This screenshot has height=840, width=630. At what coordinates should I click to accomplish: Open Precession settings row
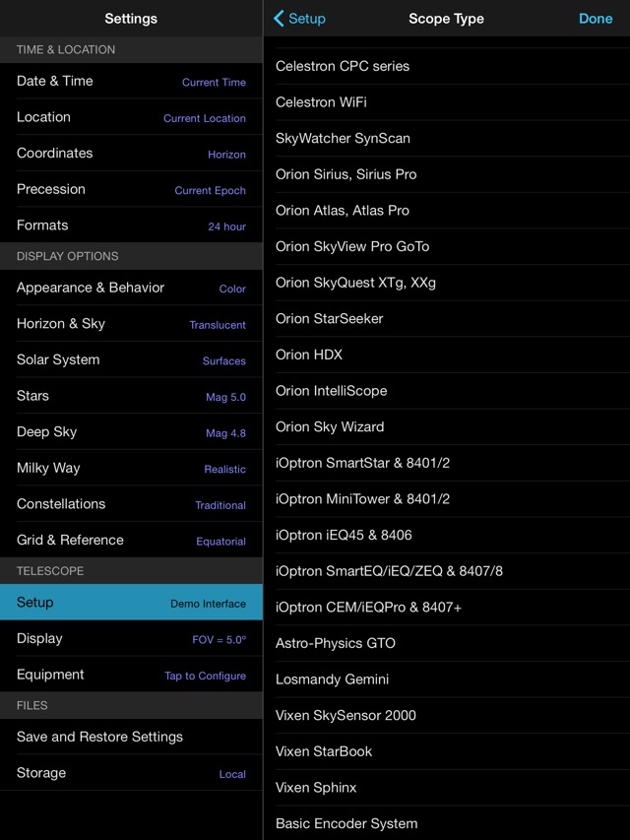(x=131, y=189)
